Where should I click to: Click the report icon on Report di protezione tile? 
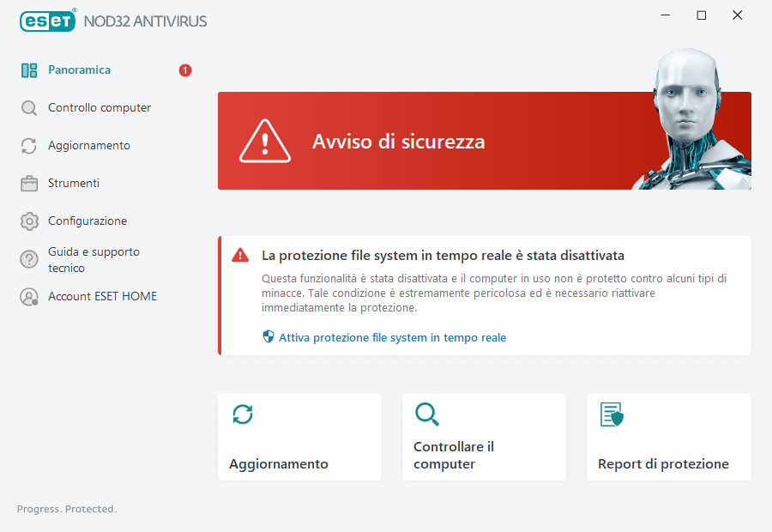coord(612,414)
